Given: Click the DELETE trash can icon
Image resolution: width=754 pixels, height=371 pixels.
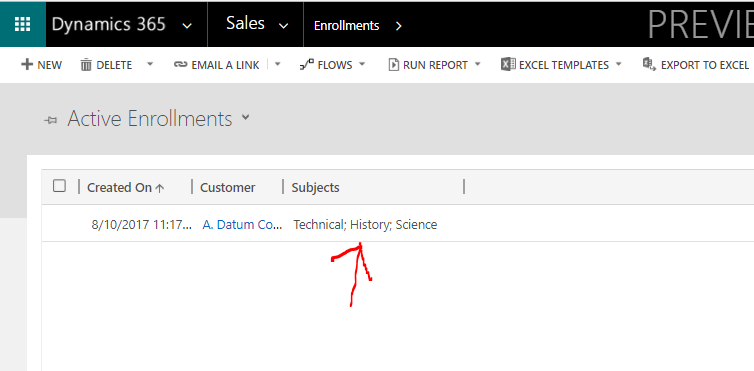Looking at the screenshot, I should click(x=86, y=64).
